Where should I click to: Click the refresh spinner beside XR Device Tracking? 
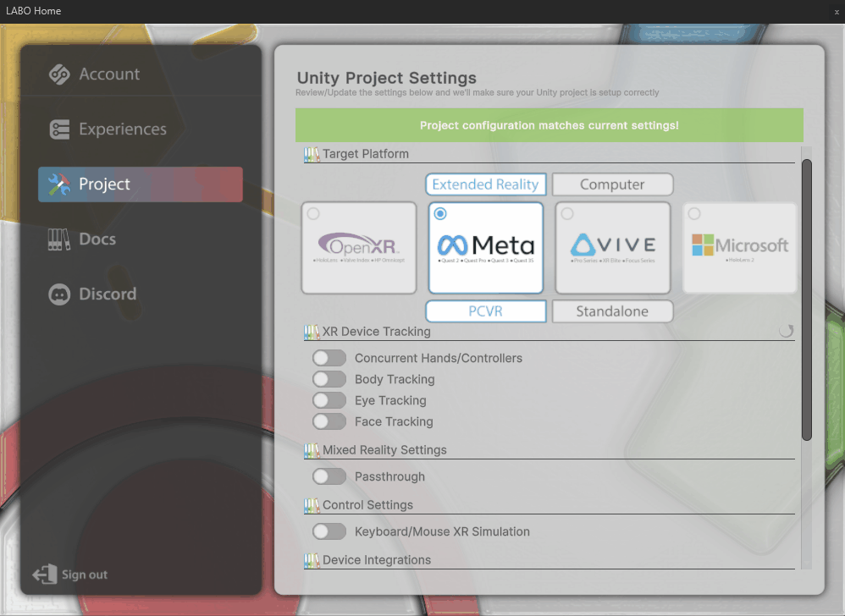[787, 331]
